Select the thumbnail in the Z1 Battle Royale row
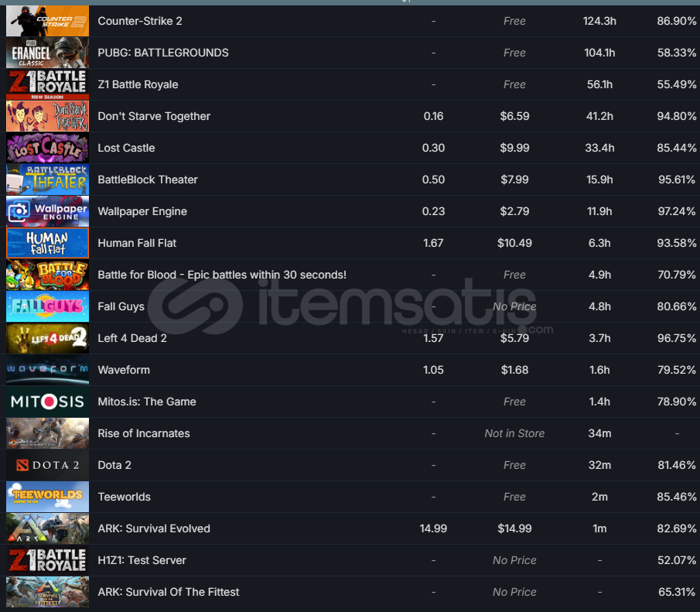The height and width of the screenshot is (612, 700). [47, 84]
